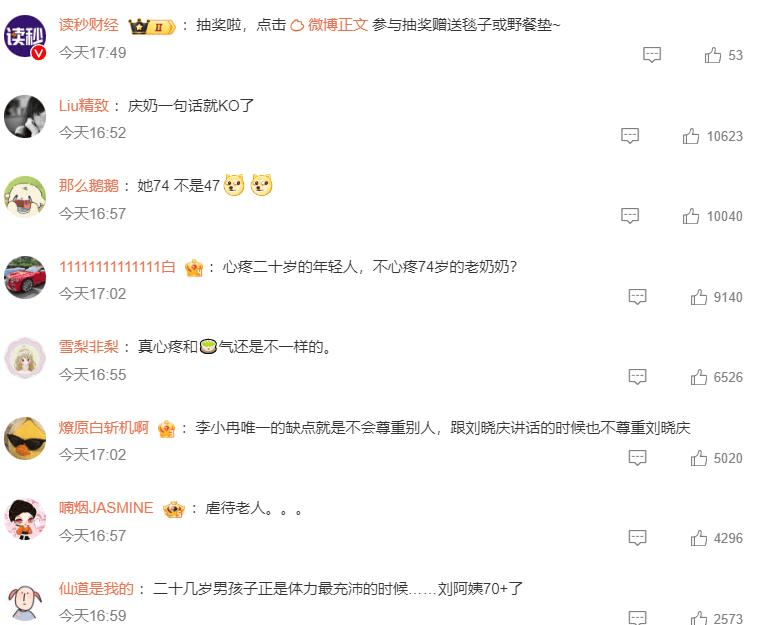Image resolution: width=762 pixels, height=625 pixels.
Task: Reply to 那么鹅鹅's comment
Action: pos(630,216)
